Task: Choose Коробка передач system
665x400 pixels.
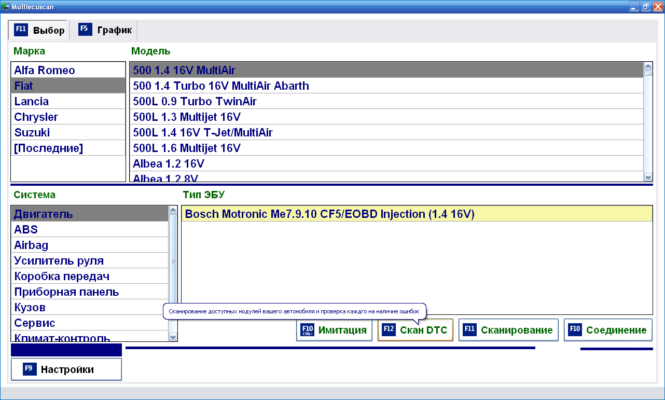Action: (90, 276)
